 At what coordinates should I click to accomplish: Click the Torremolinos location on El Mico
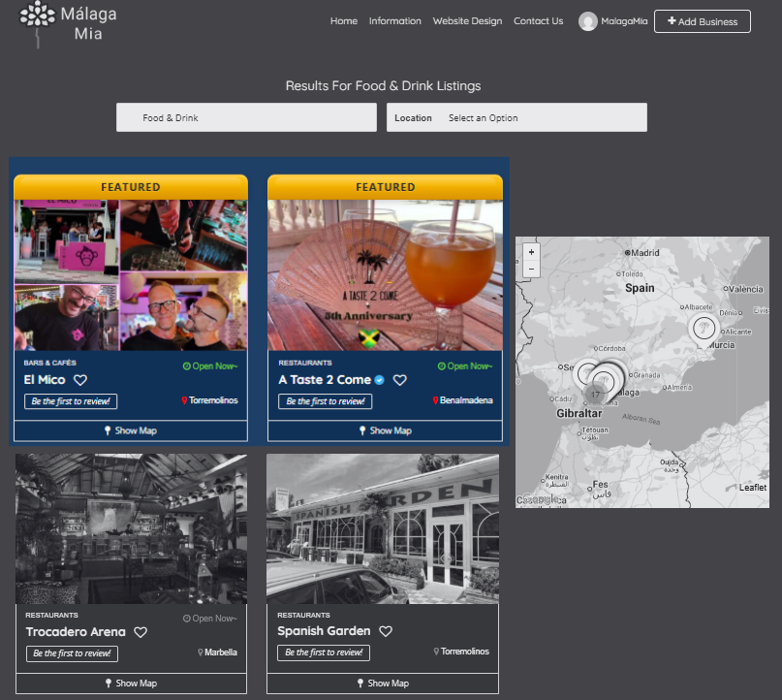tap(213, 400)
